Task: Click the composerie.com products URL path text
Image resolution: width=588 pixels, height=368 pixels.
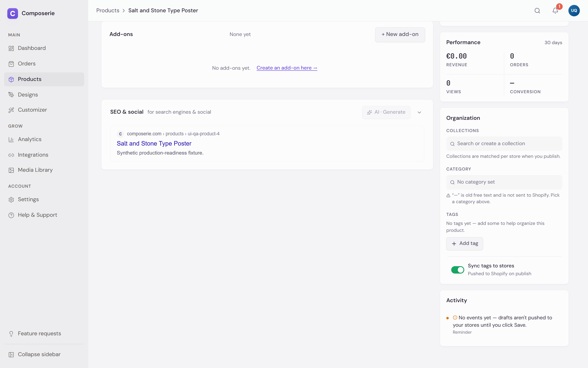Action: (x=173, y=134)
